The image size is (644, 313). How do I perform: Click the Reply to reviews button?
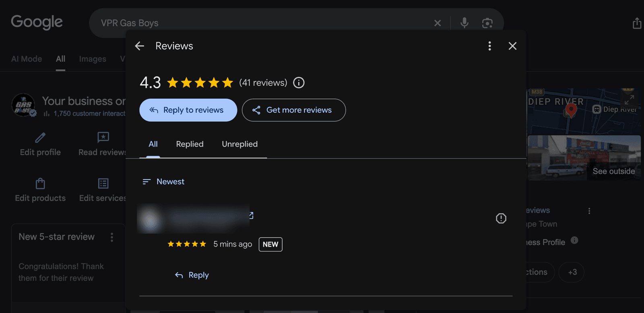tap(188, 110)
